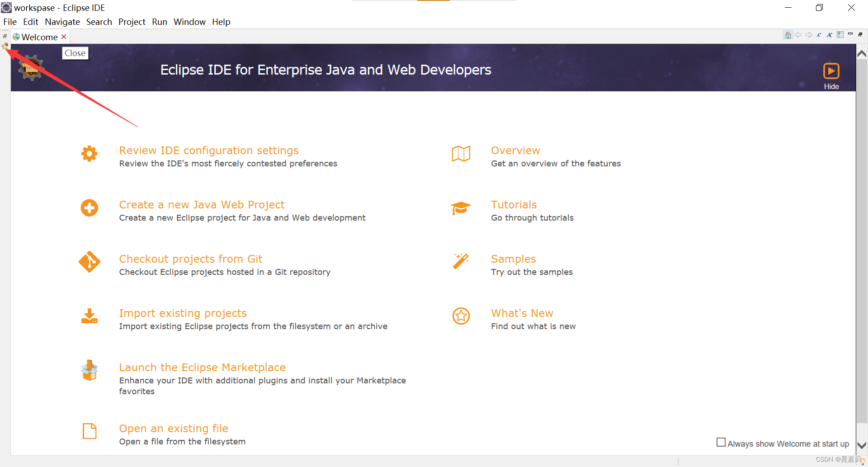Click the Eclipse window title bar icon
The width and height of the screenshot is (868, 467).
tap(6, 8)
